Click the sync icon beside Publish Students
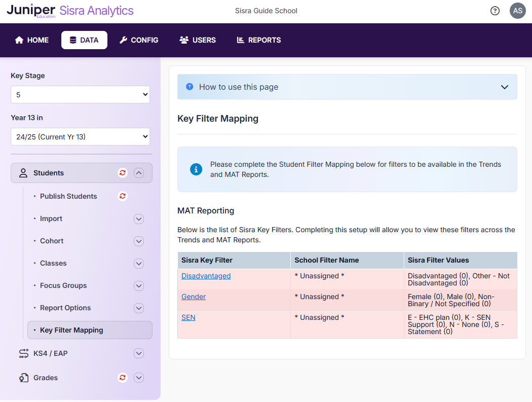The image size is (532, 402). click(123, 196)
